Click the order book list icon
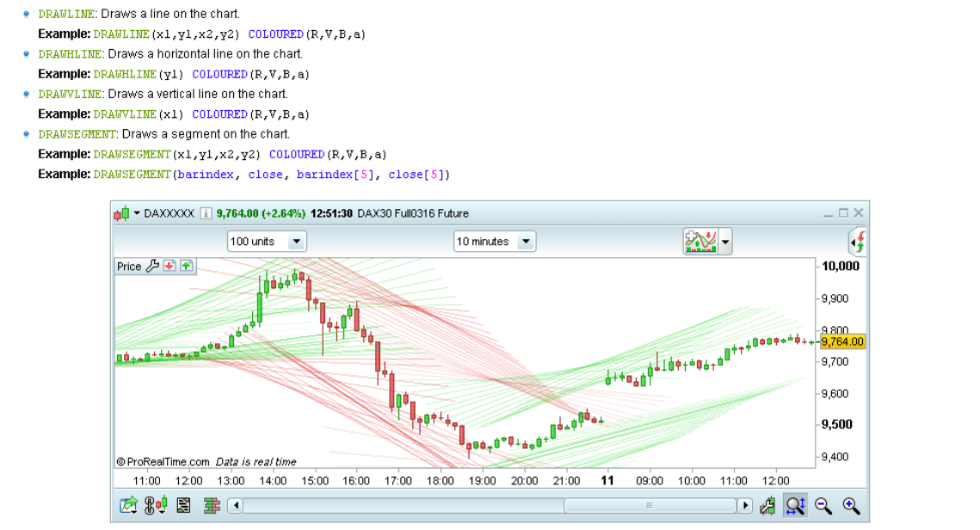 point(183,506)
